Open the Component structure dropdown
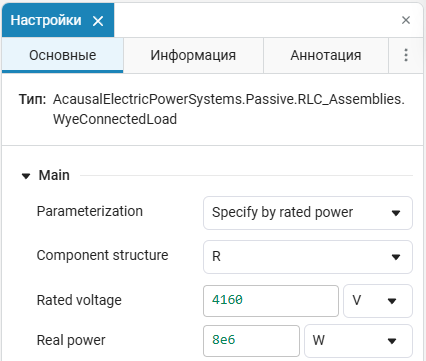This screenshot has height=361, width=426. [308, 257]
